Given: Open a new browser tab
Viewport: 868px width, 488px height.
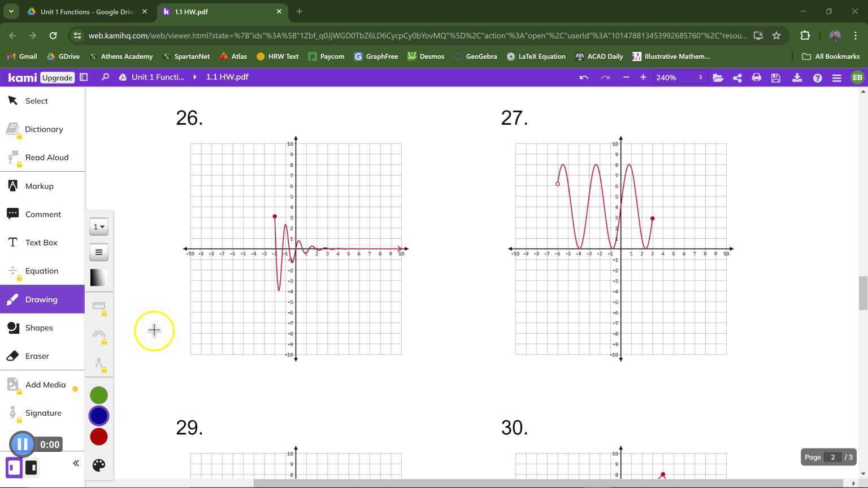Looking at the screenshot, I should [300, 11].
